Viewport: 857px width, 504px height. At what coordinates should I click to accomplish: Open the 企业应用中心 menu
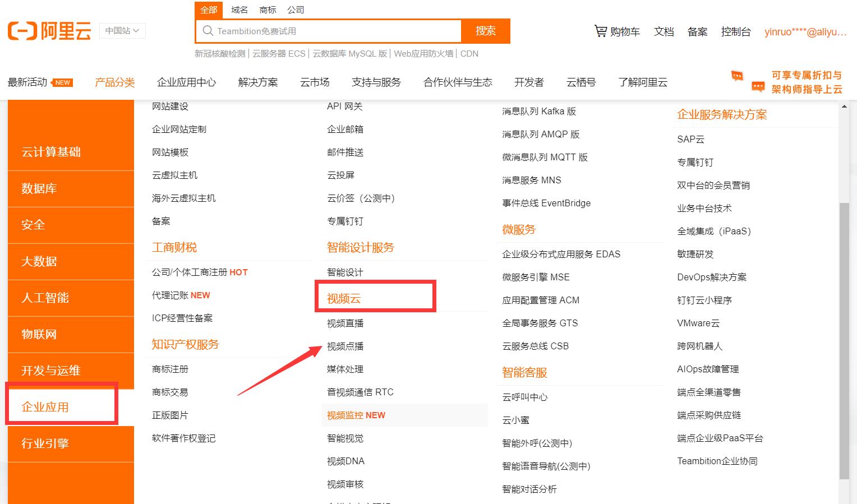(186, 82)
